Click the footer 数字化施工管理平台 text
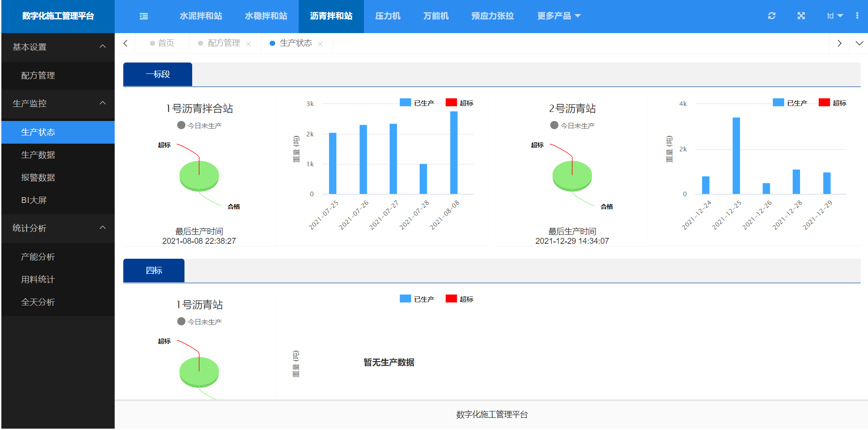Screen dimensions: 868x430 tap(492, 415)
